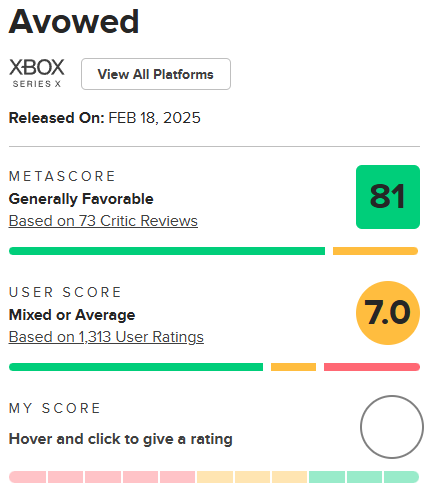This screenshot has width=428, height=487.
Task: Rate the game with the first red segment
Action: pos(27,477)
